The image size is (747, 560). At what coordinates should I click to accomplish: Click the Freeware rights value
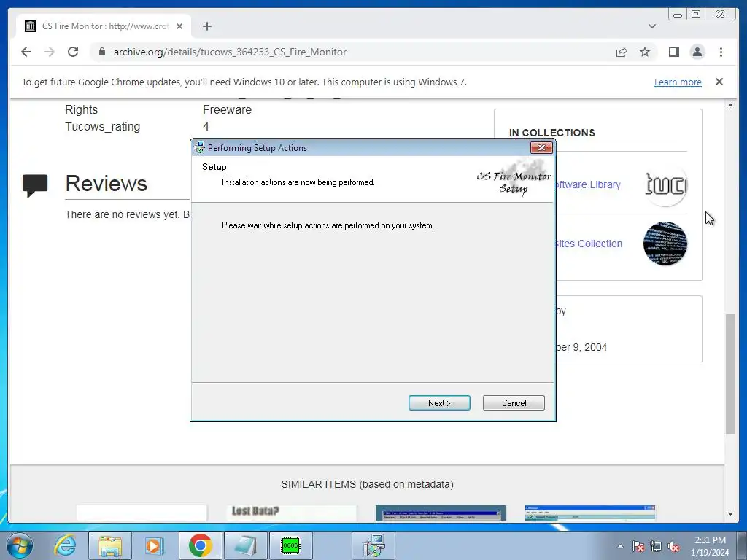(x=227, y=109)
